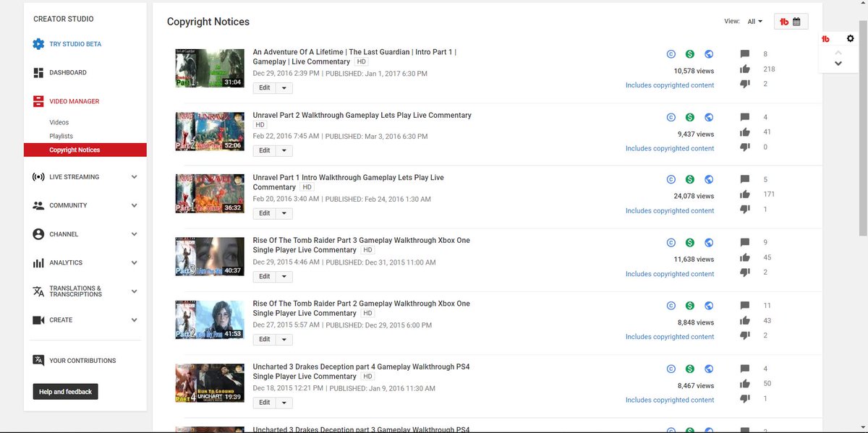Click the up chevron under gear icon
This screenshot has height=433, width=868.
point(838,53)
